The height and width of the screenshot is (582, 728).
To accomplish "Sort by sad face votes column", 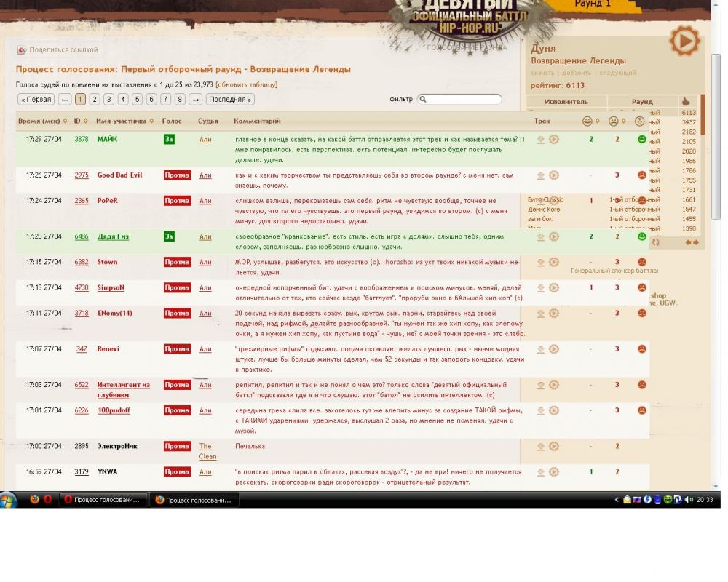I will (x=617, y=121).
